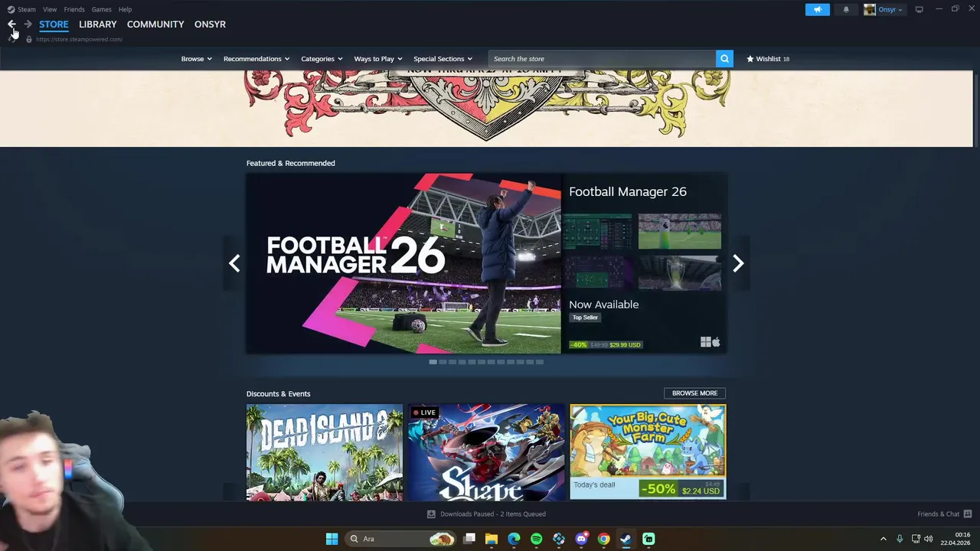980x551 pixels.
Task: Click the downloads icon in bottom bar
Action: click(431, 514)
